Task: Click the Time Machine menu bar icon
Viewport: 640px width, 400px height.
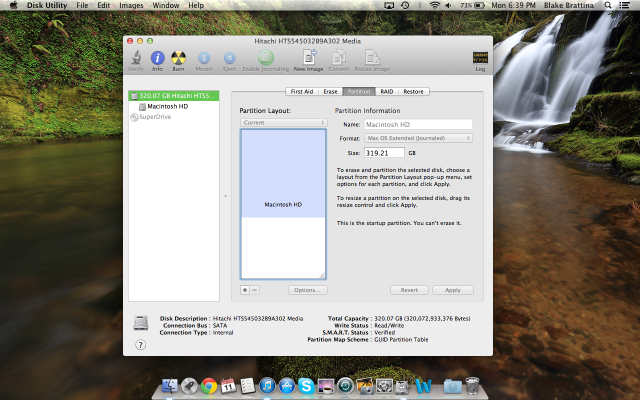Action: (405, 5)
